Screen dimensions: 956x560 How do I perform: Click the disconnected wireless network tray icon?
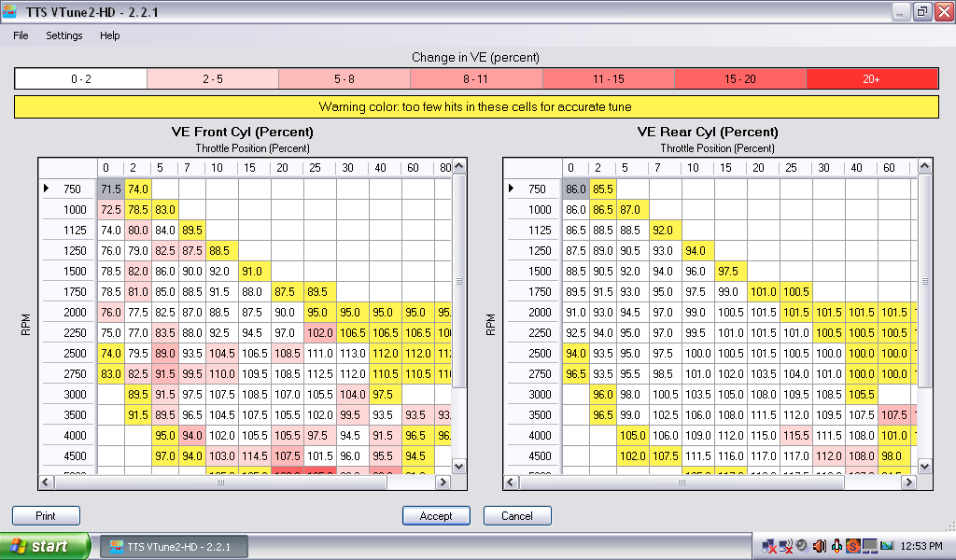pos(786,546)
